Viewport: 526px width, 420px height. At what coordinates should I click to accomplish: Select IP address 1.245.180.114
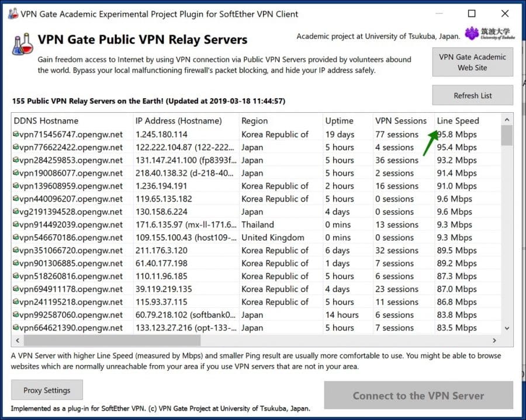tap(161, 134)
